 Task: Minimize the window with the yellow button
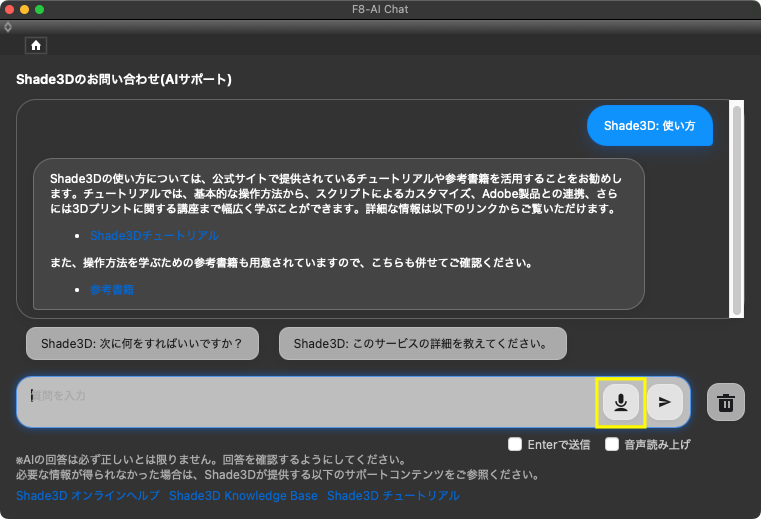click(x=25, y=9)
